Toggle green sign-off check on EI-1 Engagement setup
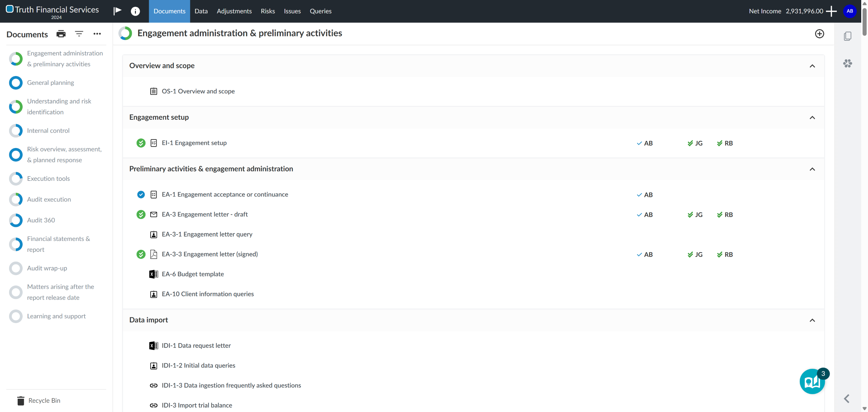The width and height of the screenshot is (868, 412). [141, 143]
